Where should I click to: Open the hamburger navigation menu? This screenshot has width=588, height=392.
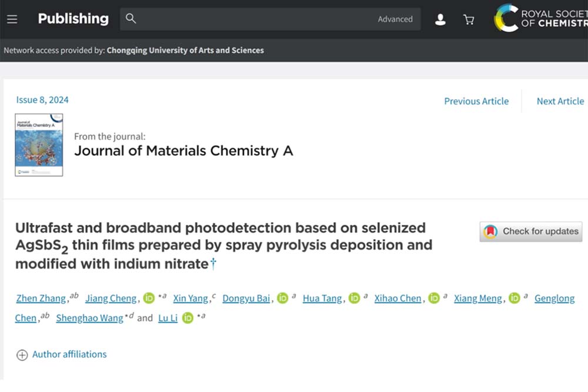pyautogui.click(x=12, y=19)
